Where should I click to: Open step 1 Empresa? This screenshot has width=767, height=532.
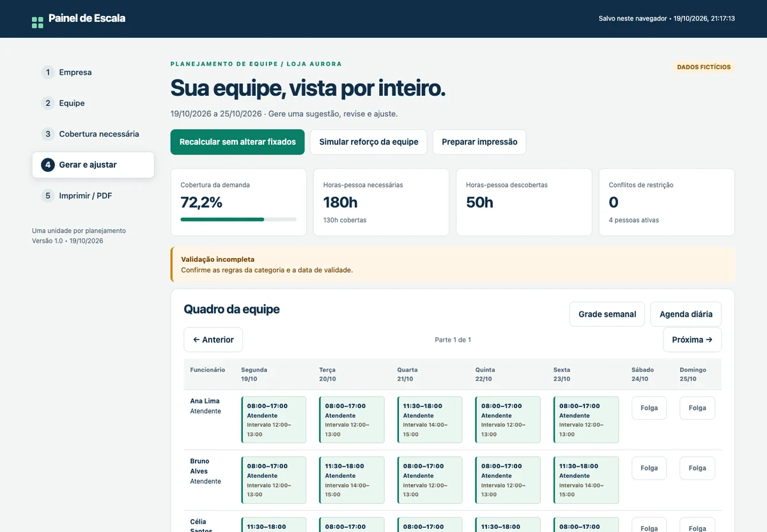click(x=93, y=72)
